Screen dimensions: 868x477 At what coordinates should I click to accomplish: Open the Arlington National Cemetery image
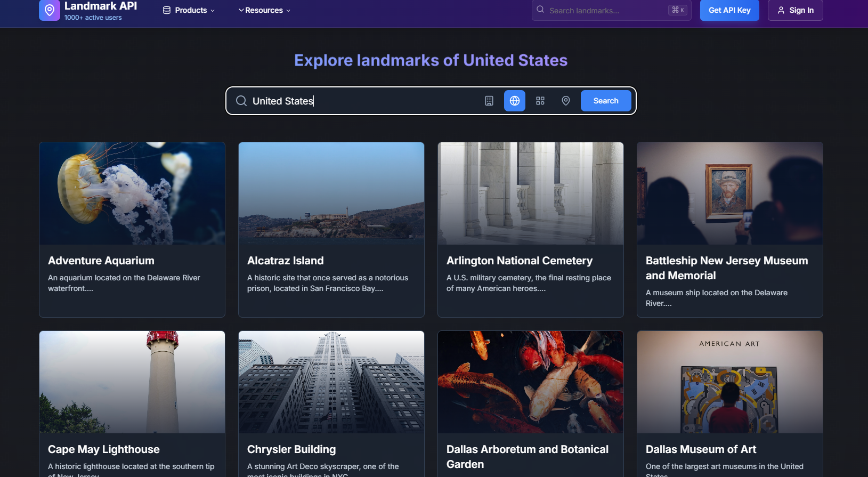point(531,193)
